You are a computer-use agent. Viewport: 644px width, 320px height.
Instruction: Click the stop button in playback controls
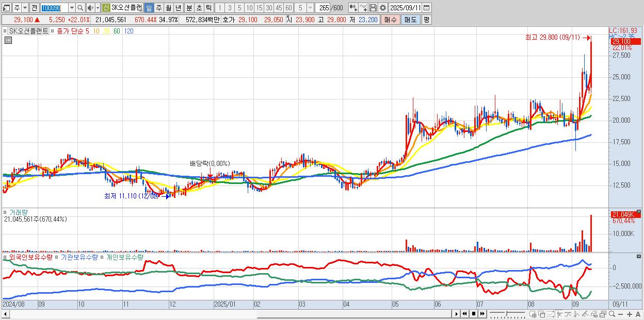pyautogui.click(x=474, y=314)
